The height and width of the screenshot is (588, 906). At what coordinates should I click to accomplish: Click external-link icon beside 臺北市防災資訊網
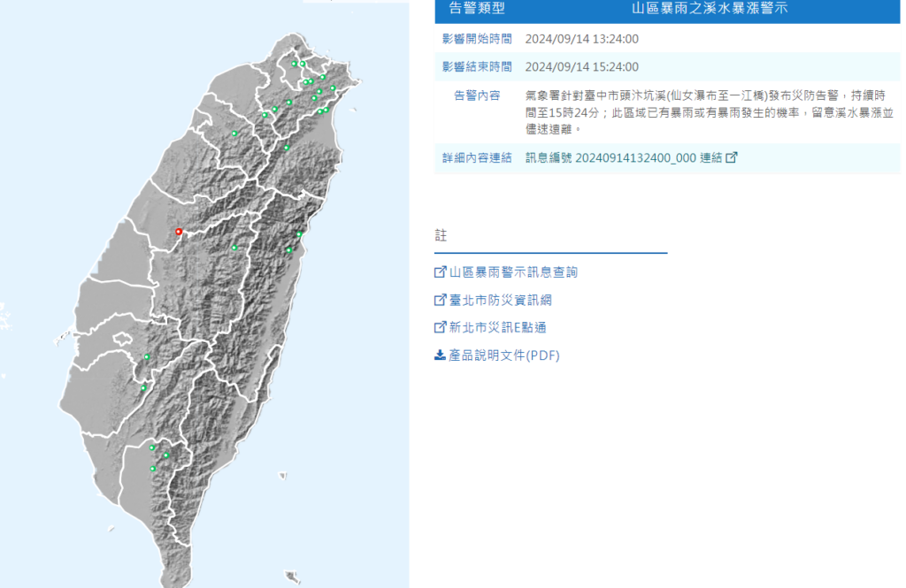coord(440,300)
